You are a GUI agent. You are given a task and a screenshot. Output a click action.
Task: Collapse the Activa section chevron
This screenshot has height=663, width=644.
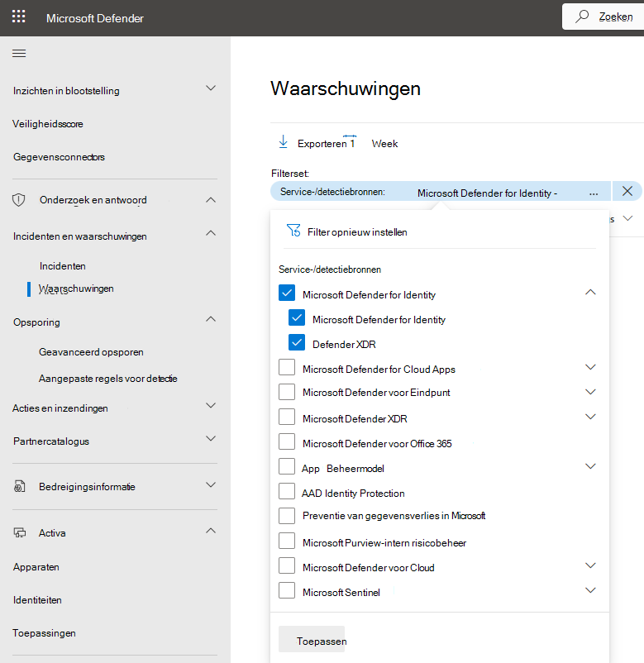(211, 531)
